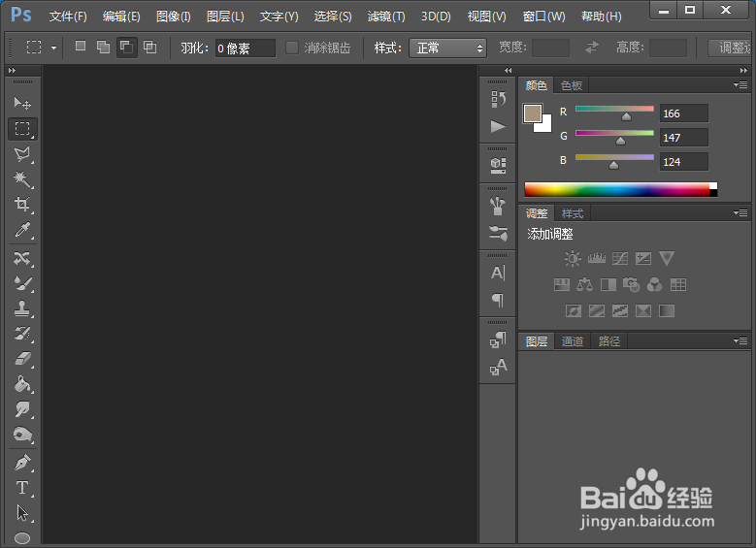Screen dimensions: 756x548
Task: Select the Ellipse shape tool
Action: click(22, 537)
